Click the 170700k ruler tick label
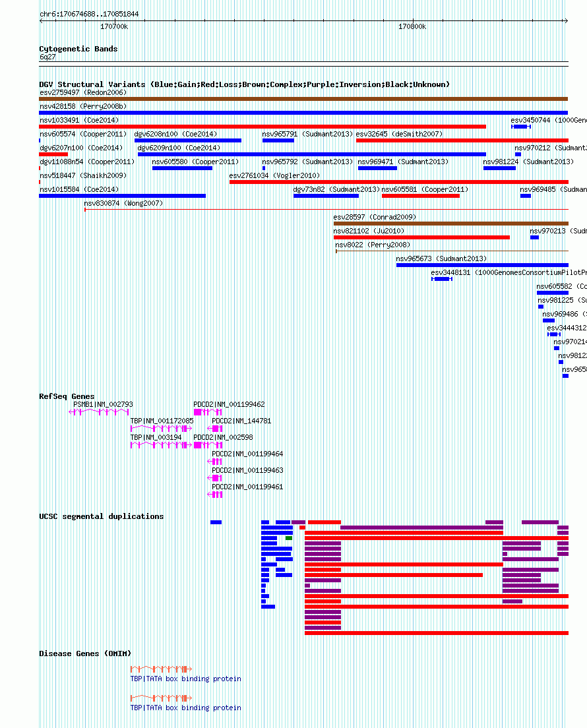The width and height of the screenshot is (587, 728). click(x=114, y=27)
